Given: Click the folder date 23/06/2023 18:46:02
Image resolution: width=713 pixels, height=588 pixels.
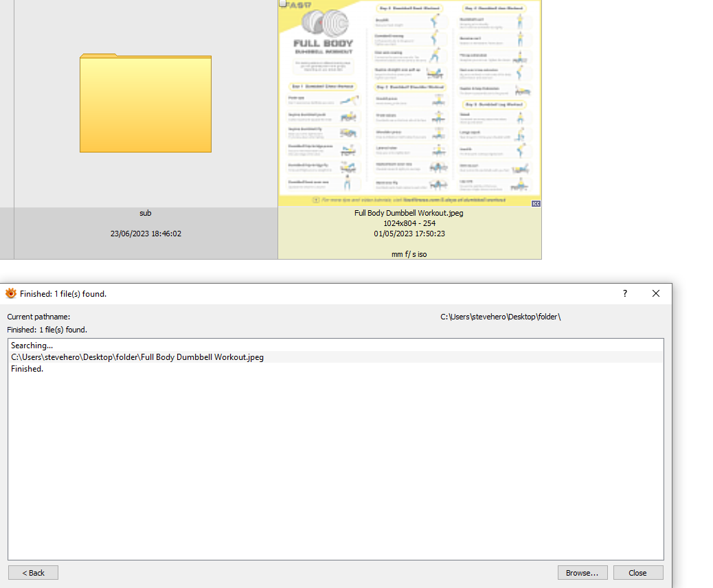Looking at the screenshot, I should pos(146,234).
